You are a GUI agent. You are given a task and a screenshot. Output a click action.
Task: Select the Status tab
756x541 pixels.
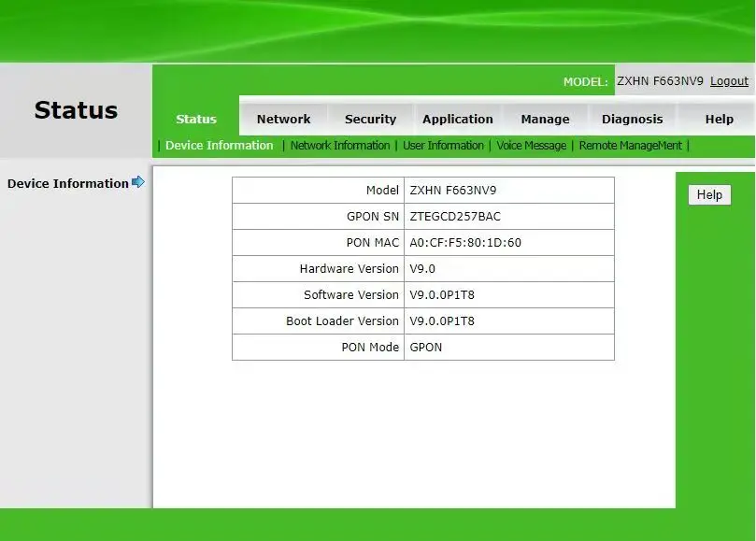(x=195, y=119)
